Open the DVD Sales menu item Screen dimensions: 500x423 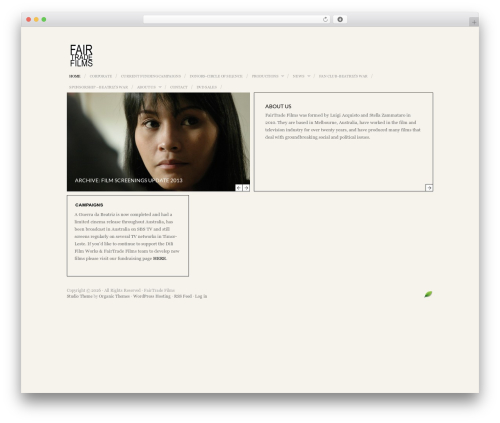pos(207,87)
